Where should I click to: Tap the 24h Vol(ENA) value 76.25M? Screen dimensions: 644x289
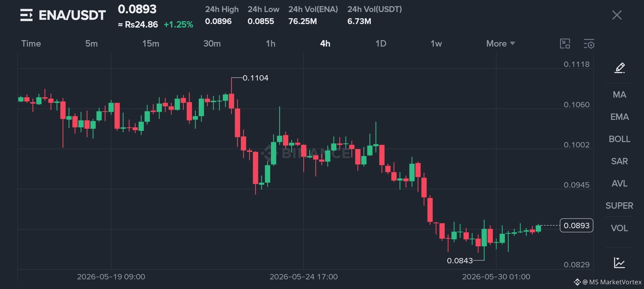point(302,21)
